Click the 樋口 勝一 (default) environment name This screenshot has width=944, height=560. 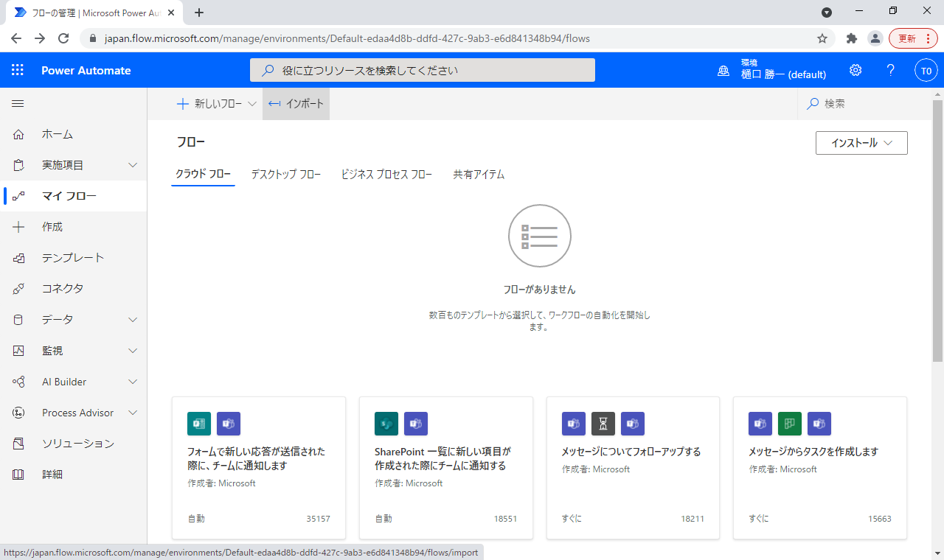tap(783, 74)
